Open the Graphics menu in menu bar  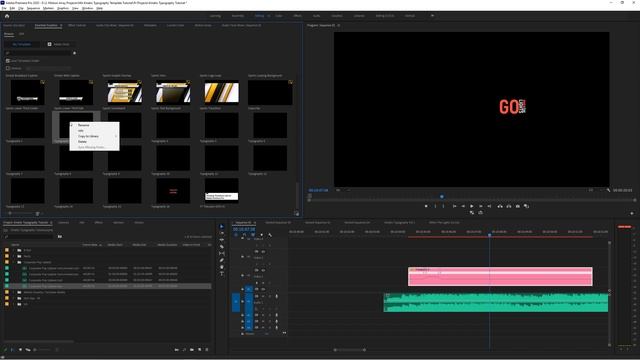click(x=63, y=8)
